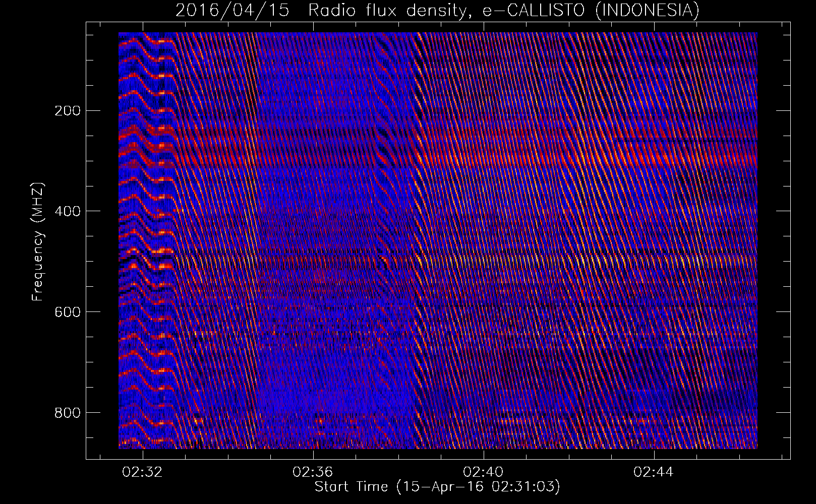Click the 02:36 time tick label

313,472
